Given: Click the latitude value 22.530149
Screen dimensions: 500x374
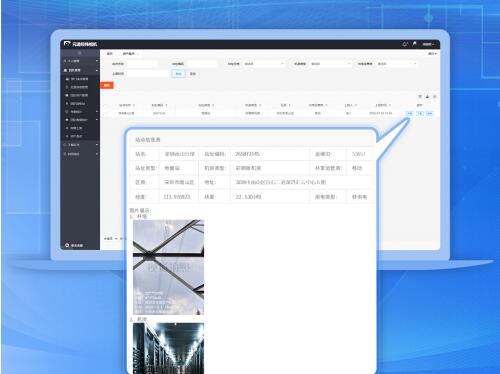Looking at the screenshot, I should click(x=248, y=197).
